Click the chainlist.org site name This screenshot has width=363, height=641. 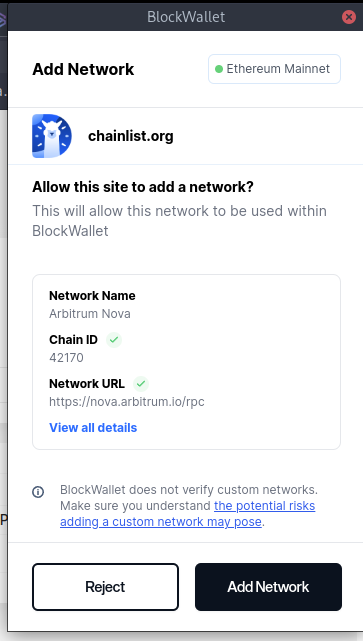pos(131,136)
